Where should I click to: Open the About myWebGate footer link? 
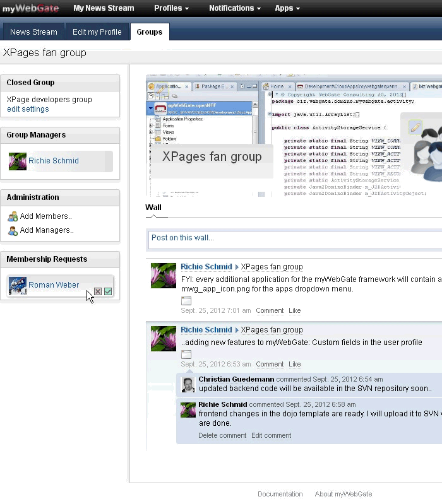click(343, 494)
